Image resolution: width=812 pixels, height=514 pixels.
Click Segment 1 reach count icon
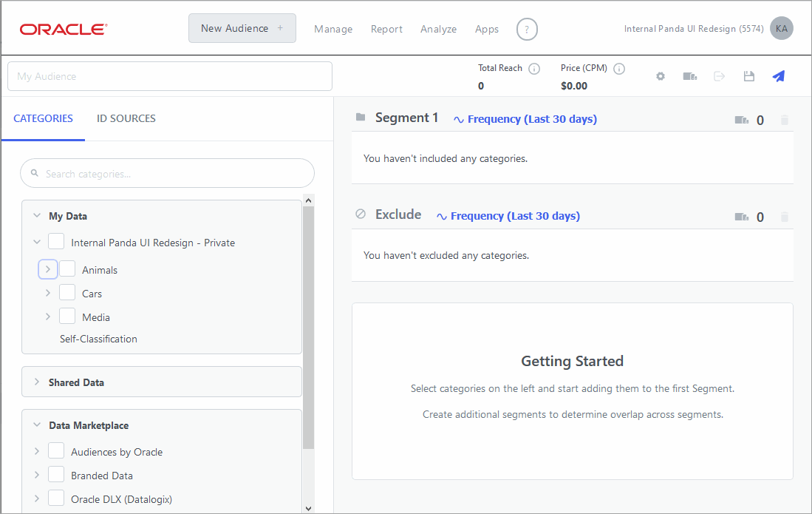pyautogui.click(x=742, y=121)
